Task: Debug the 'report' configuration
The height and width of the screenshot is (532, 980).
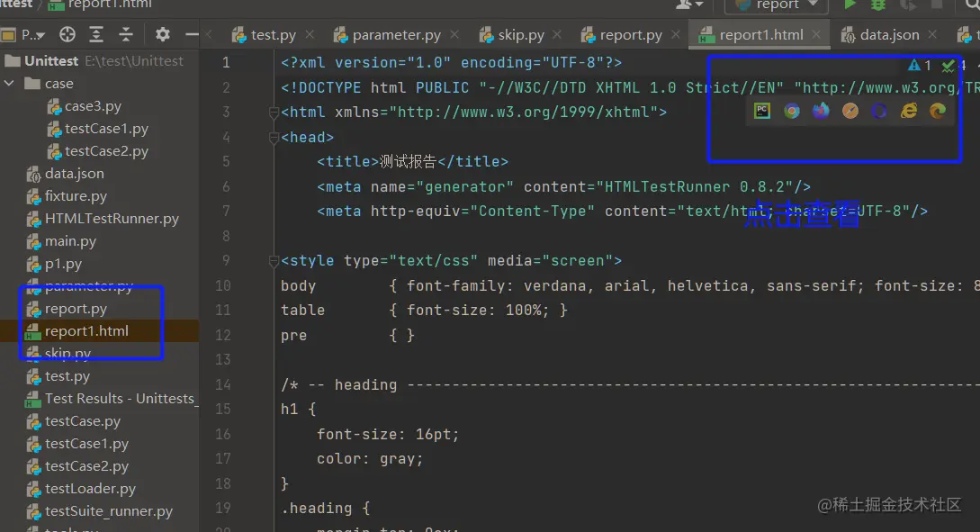Action: pos(878,5)
